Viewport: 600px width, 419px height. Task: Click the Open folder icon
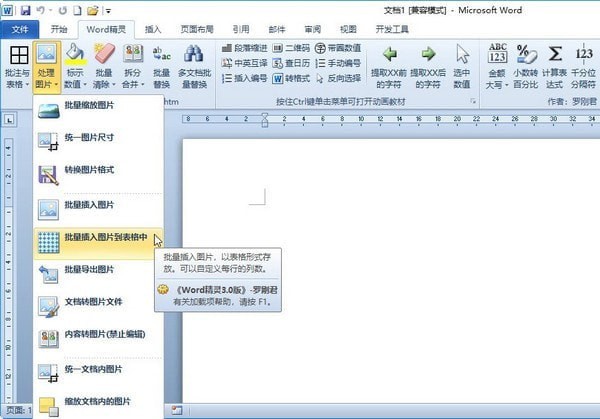click(93, 10)
